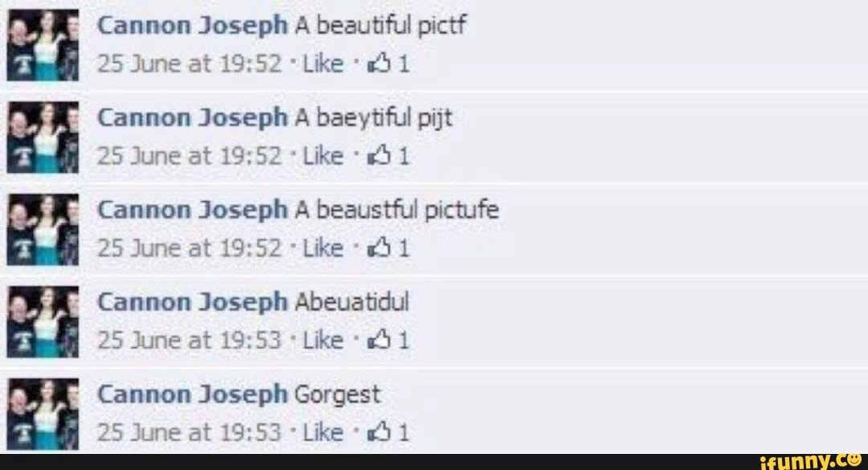Open the iFunny logo watermark
868x470 pixels.
pos(813,461)
